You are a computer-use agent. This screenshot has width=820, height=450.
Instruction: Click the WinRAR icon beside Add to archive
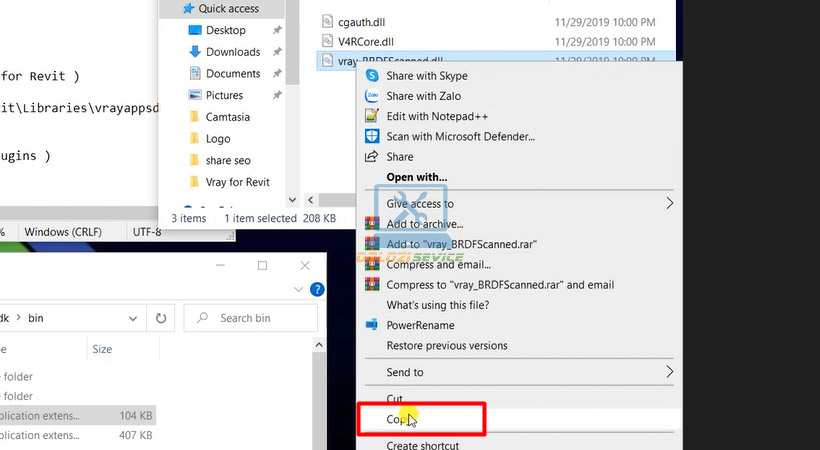click(371, 224)
